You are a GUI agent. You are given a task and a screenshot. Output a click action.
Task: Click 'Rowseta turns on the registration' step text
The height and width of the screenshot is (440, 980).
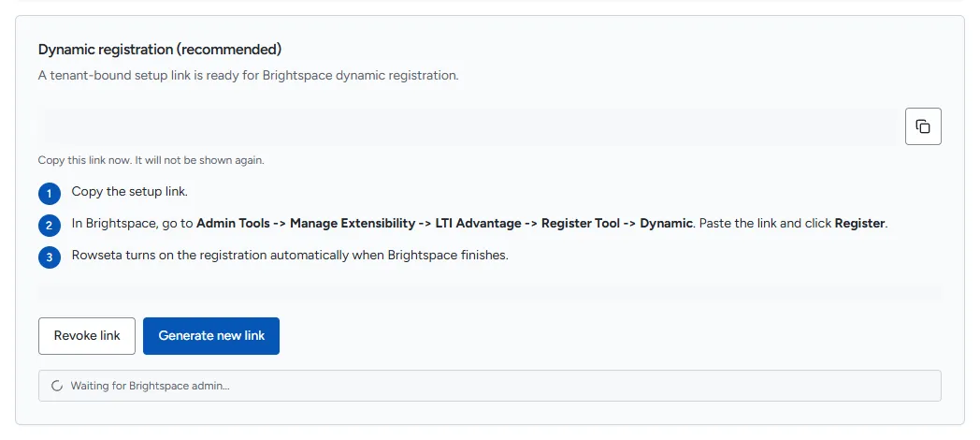click(x=290, y=256)
